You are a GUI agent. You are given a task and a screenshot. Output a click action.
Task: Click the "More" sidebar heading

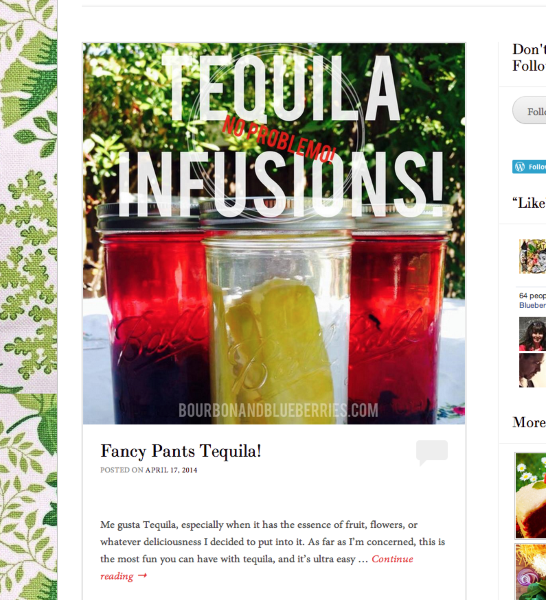(x=529, y=422)
